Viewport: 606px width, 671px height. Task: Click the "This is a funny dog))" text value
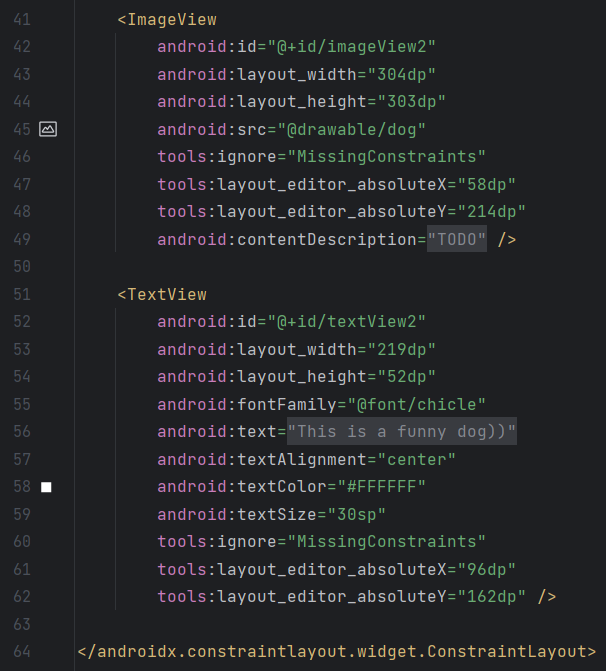click(x=402, y=431)
